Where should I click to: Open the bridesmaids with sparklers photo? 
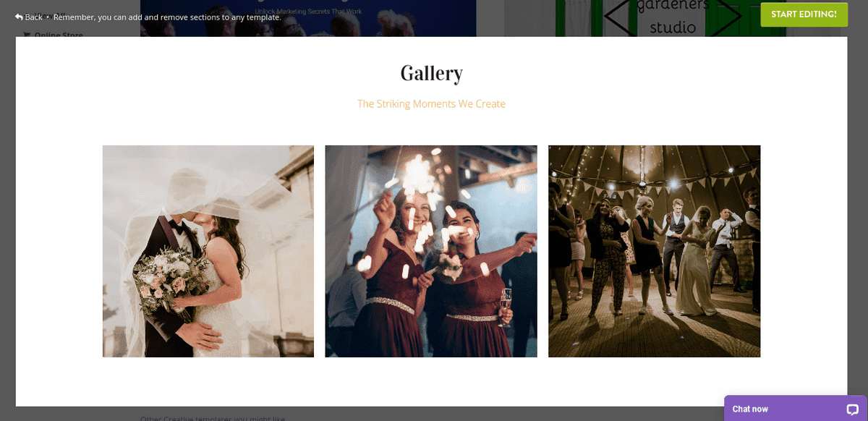(431, 251)
